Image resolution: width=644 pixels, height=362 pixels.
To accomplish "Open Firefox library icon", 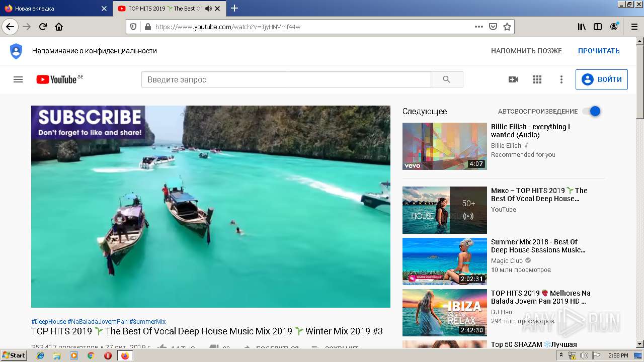I will point(582,27).
